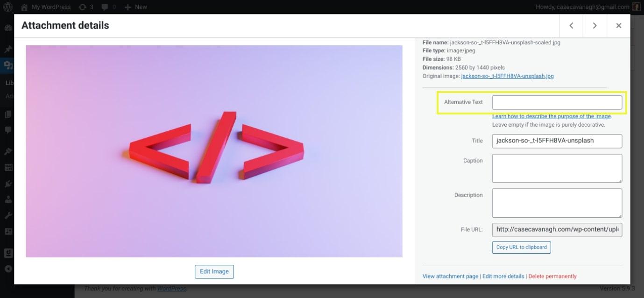The image size is (644, 298).
Task: Close the Attachment details dialog
Action: (618, 26)
